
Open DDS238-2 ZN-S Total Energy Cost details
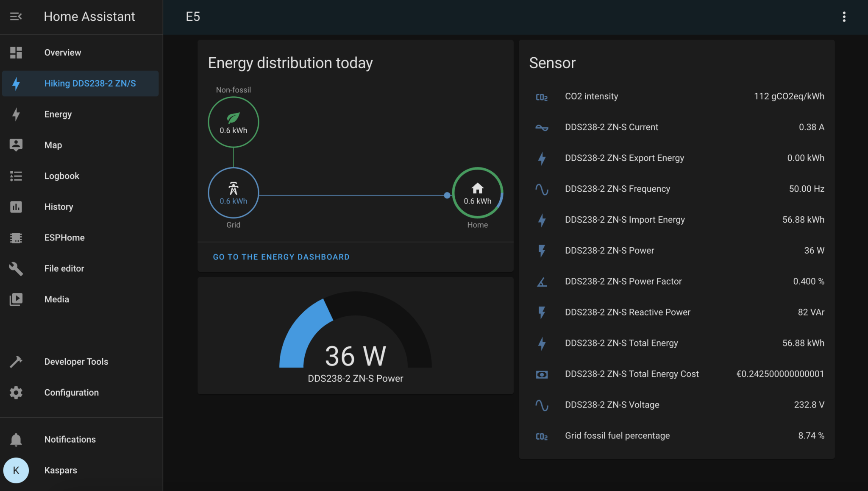click(x=632, y=374)
